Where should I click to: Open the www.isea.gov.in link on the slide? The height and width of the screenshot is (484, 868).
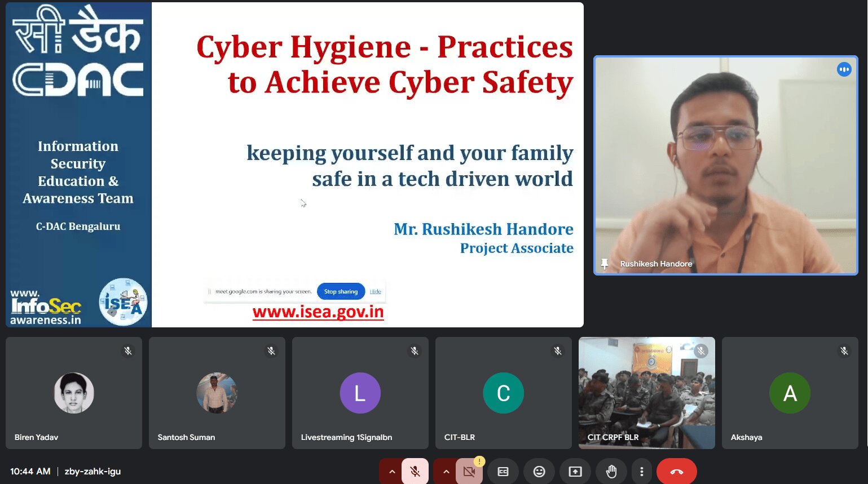click(318, 312)
